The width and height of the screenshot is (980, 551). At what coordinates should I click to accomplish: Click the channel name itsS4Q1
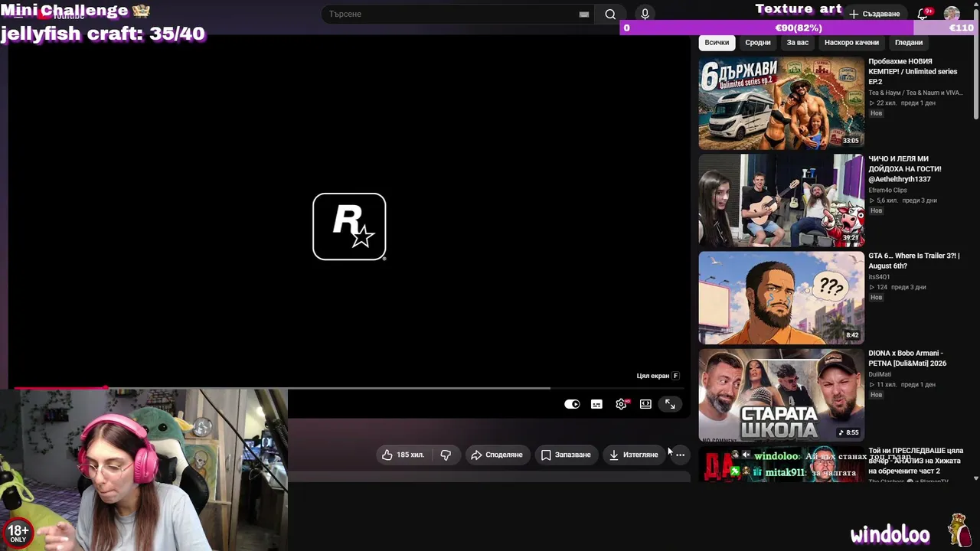point(879,277)
